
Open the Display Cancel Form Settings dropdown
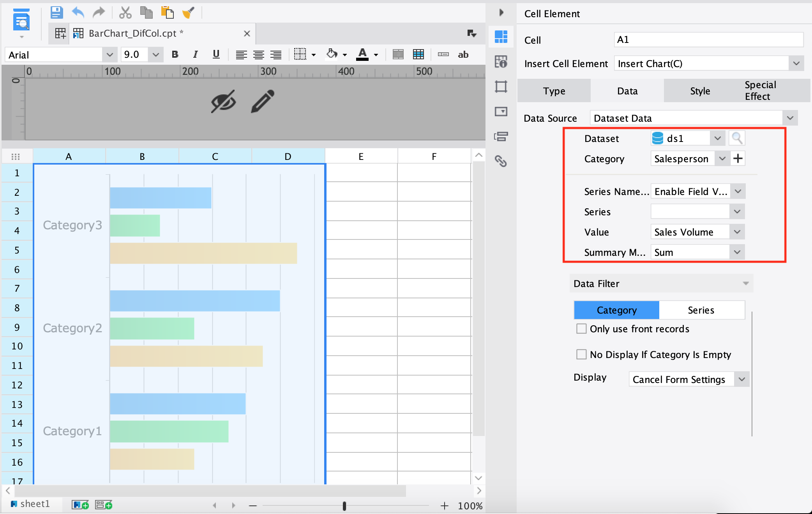[x=741, y=379]
